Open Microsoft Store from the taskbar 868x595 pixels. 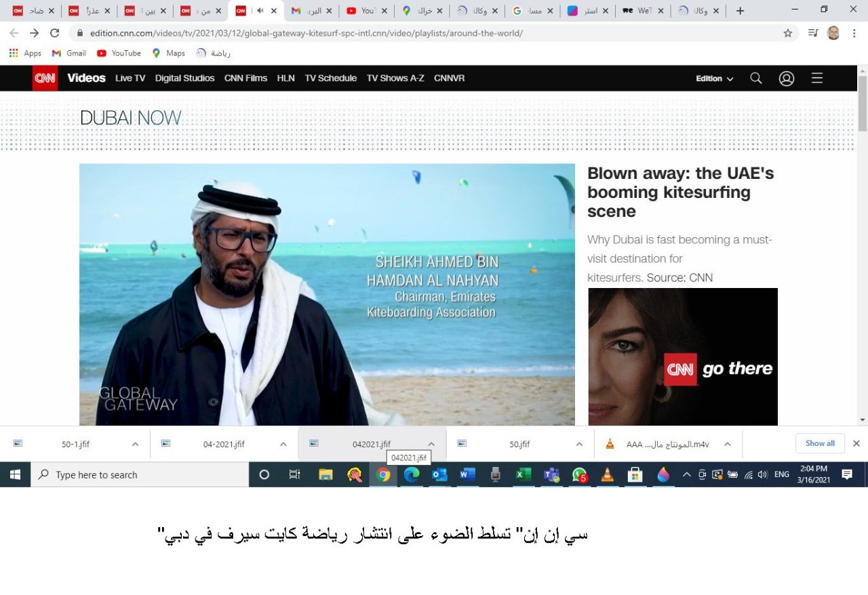tap(635, 474)
